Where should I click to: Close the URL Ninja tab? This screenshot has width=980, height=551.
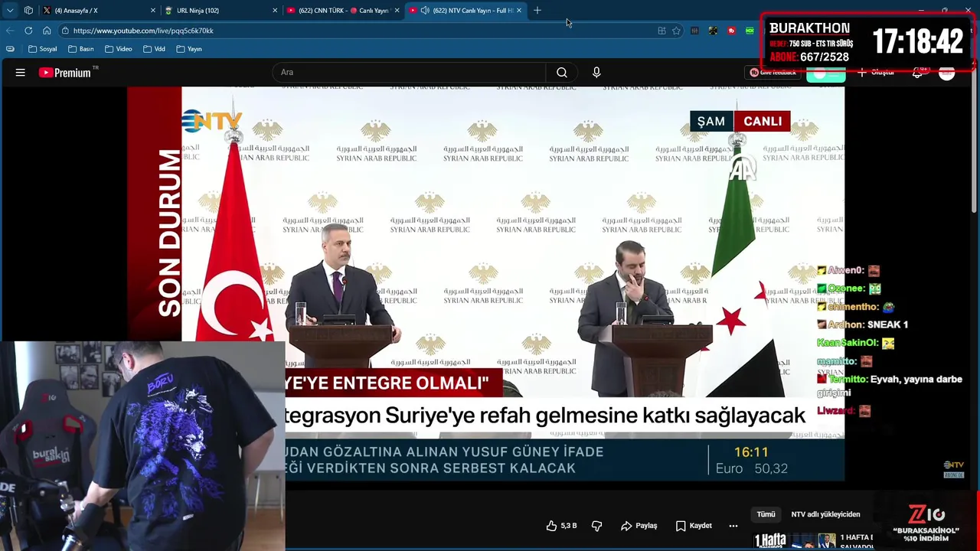tap(275, 11)
